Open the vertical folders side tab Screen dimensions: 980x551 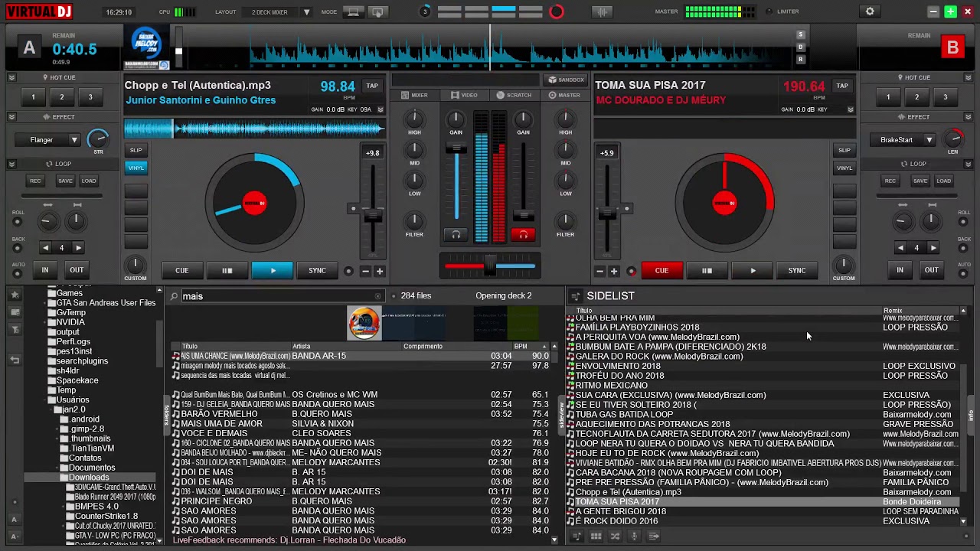[x=166, y=414]
